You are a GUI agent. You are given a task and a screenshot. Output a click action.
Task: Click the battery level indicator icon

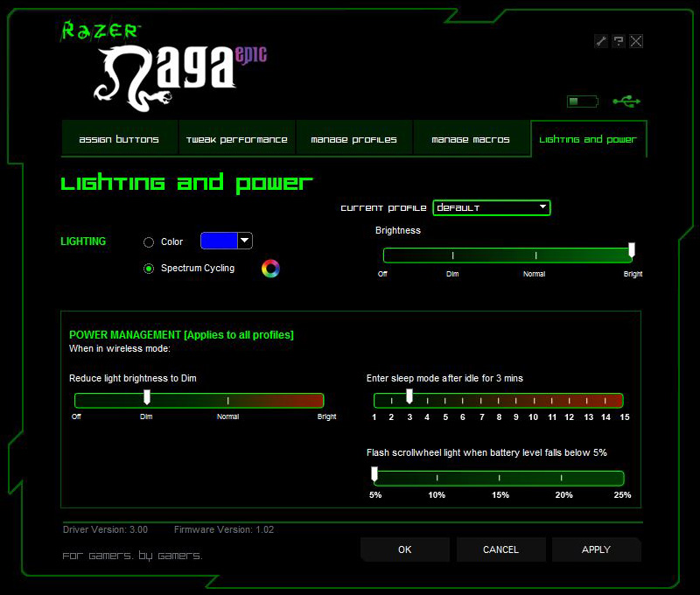coord(583,101)
